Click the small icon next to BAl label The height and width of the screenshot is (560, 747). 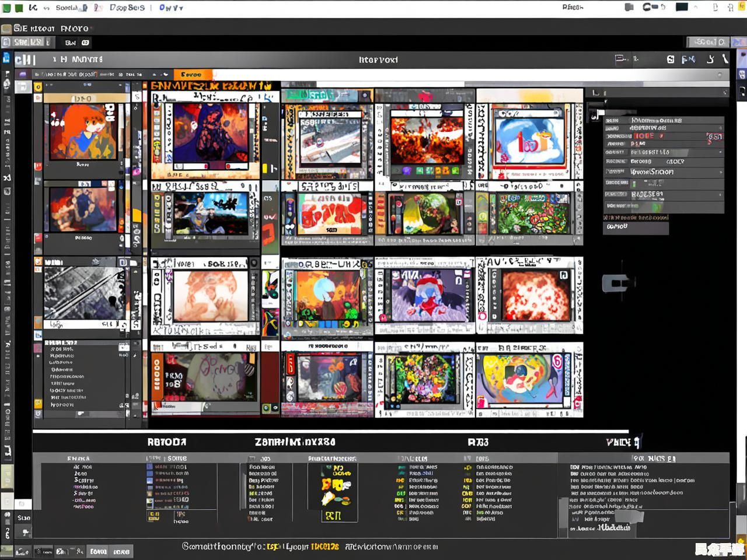pos(86,43)
